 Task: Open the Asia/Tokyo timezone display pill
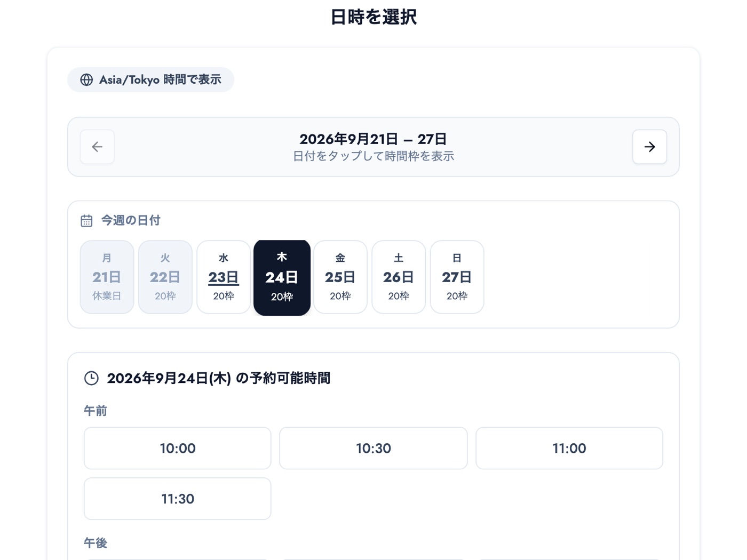tap(150, 80)
